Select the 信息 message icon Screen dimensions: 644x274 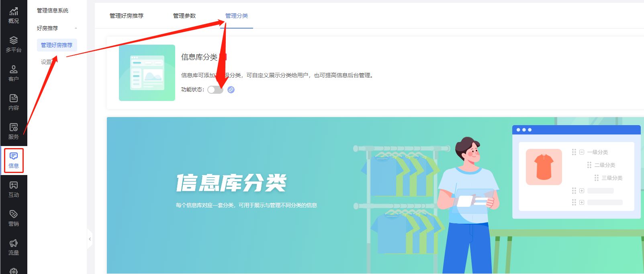(14, 156)
